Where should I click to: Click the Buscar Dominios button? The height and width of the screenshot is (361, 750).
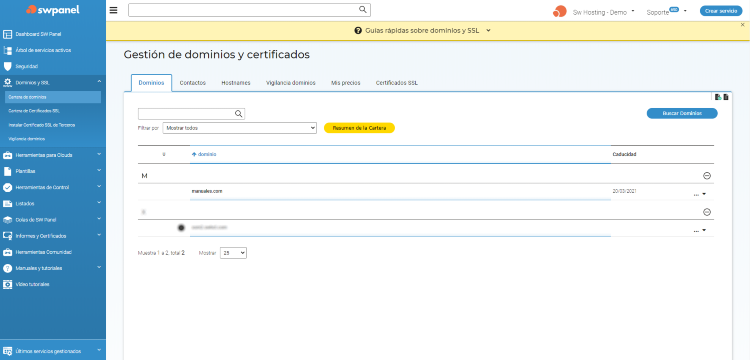coord(682,113)
